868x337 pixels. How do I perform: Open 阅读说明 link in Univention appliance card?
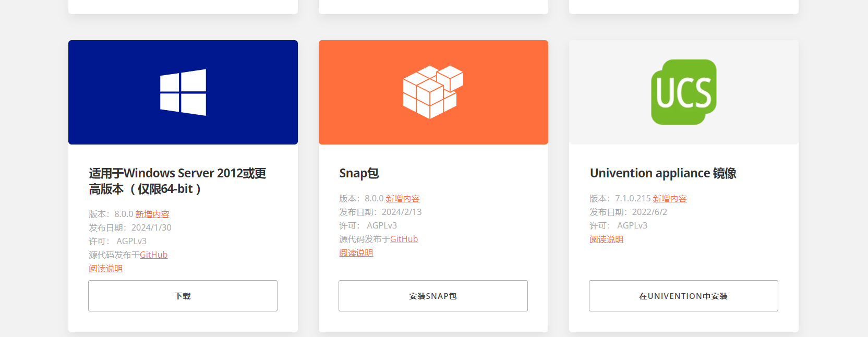[x=606, y=239]
